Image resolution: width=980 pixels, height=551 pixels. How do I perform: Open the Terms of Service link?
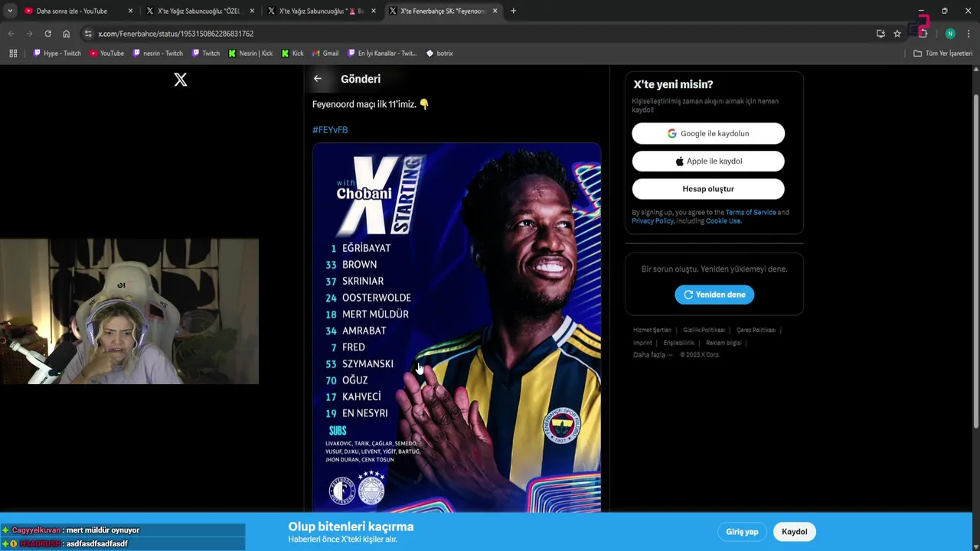pos(750,212)
